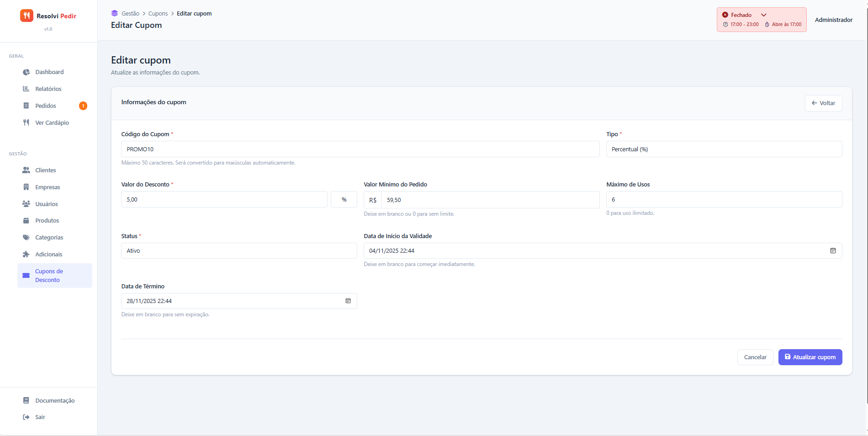
Task: Click the Cancelar button
Action: pyautogui.click(x=755, y=357)
